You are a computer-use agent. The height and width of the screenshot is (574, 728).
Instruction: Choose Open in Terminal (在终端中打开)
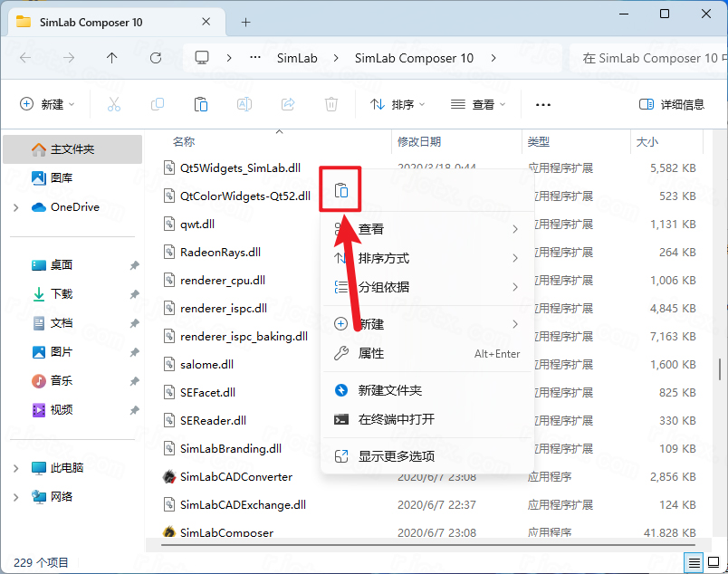pos(426,419)
